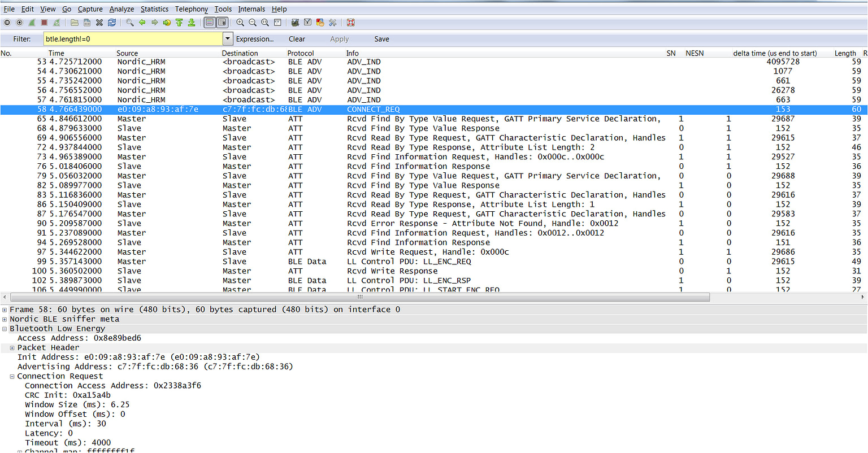Click the Apply filter button

pos(339,39)
